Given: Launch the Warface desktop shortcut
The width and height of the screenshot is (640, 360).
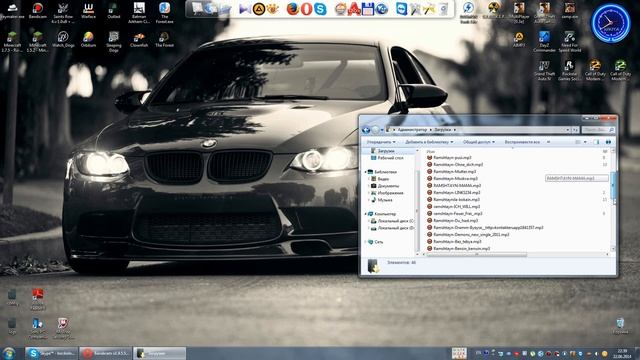Looking at the screenshot, I should [88, 11].
